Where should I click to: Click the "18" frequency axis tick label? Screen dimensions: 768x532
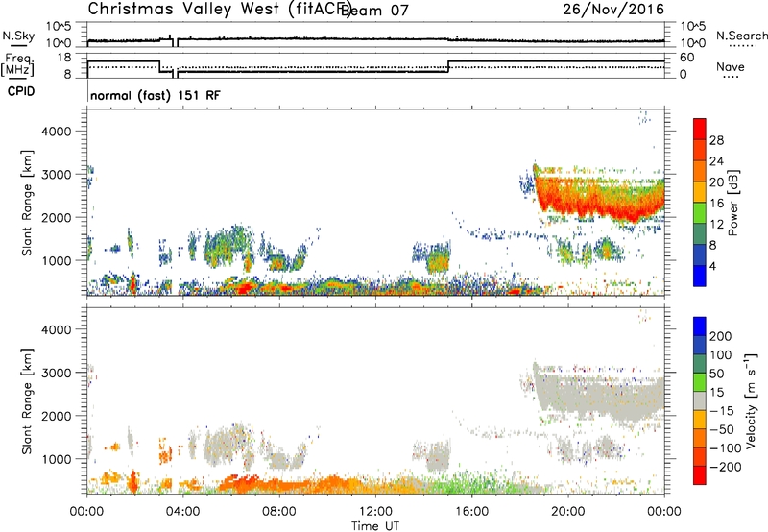[x=63, y=58]
